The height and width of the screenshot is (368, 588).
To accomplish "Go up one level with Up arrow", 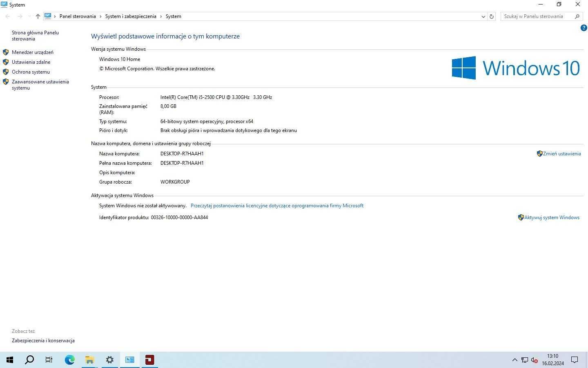I will [x=38, y=16].
